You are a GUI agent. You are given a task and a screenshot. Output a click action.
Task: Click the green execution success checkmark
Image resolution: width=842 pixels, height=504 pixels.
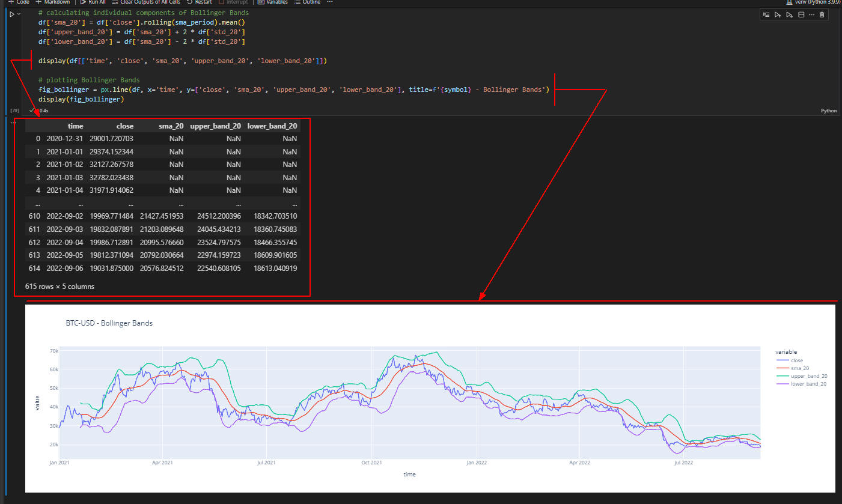tap(32, 111)
